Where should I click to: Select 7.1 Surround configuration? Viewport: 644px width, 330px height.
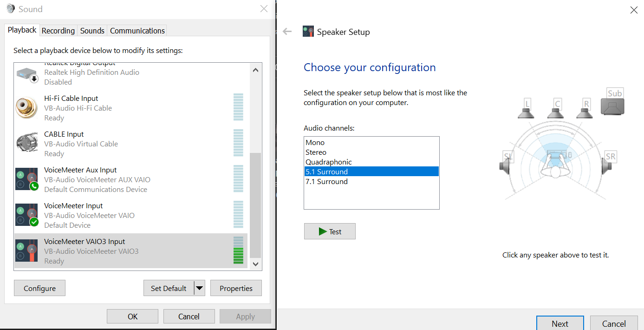coord(326,182)
